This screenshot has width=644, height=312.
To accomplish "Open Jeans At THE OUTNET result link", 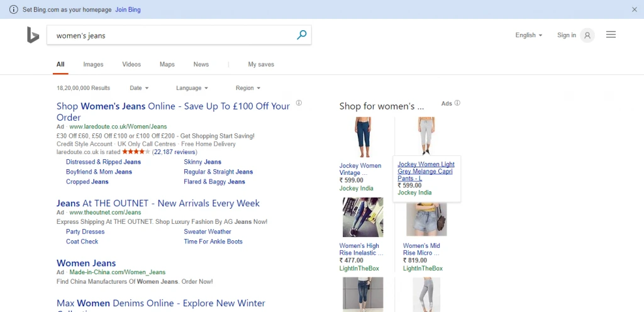I will point(158,203).
